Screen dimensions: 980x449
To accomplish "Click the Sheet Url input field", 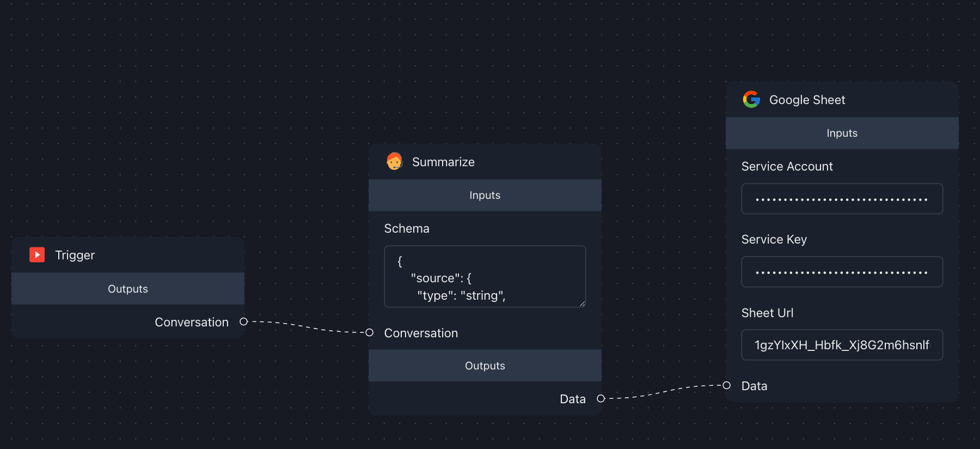I will click(x=842, y=345).
